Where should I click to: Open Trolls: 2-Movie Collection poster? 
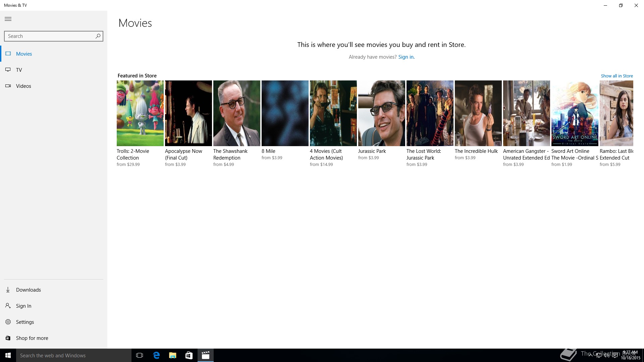(x=140, y=113)
